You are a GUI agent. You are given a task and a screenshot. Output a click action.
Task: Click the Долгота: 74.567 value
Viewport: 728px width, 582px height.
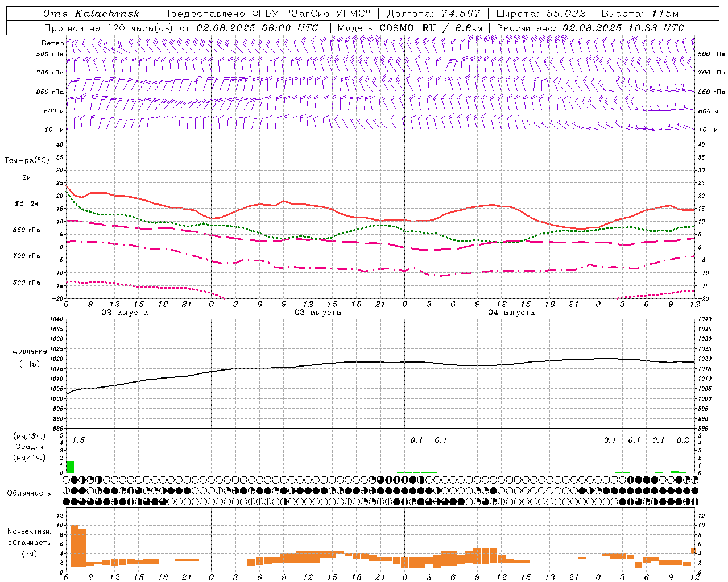point(433,14)
